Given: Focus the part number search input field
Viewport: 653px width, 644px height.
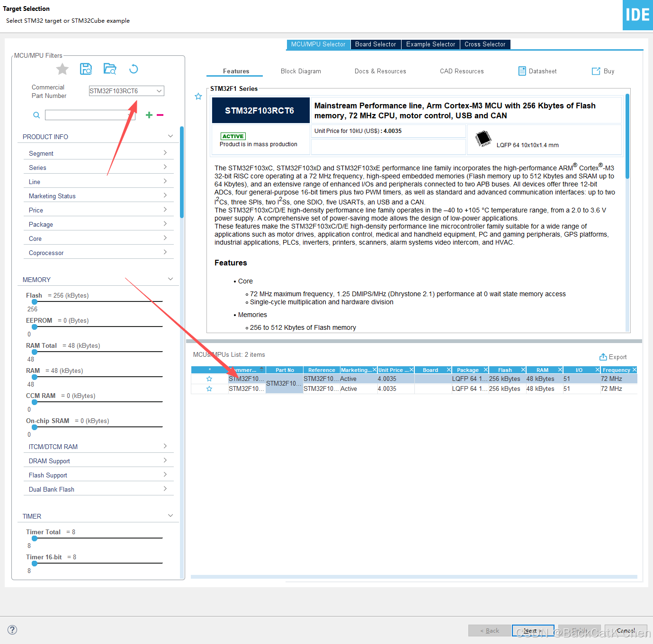Looking at the screenshot, I should (x=90, y=115).
